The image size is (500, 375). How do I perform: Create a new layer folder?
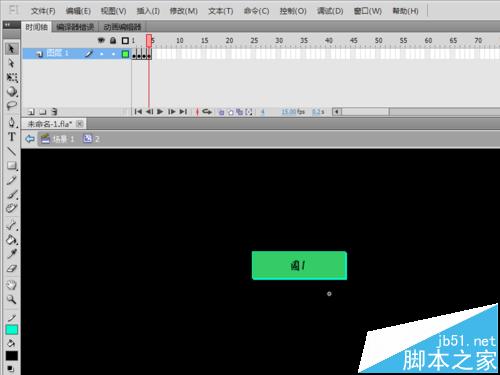point(43,112)
